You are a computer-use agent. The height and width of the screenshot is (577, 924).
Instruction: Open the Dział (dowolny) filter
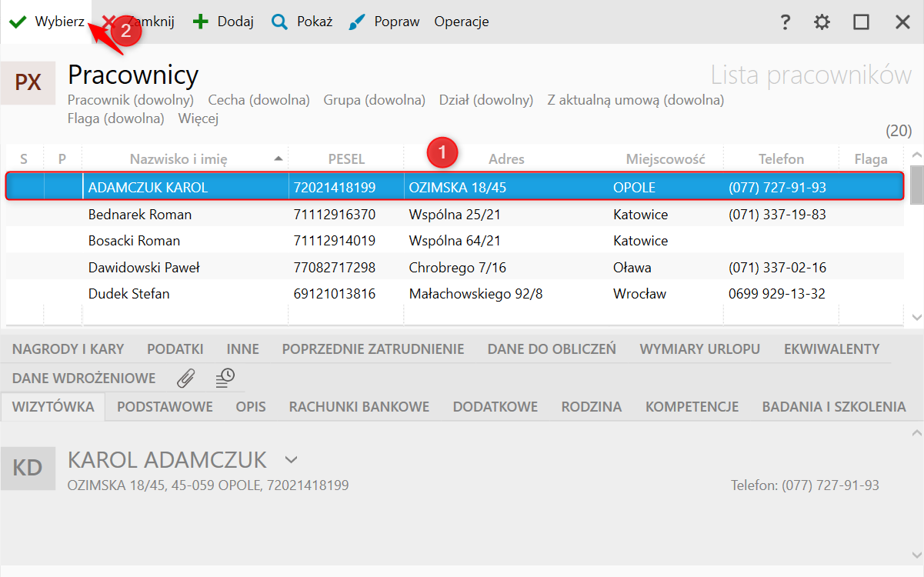pyautogui.click(x=486, y=100)
